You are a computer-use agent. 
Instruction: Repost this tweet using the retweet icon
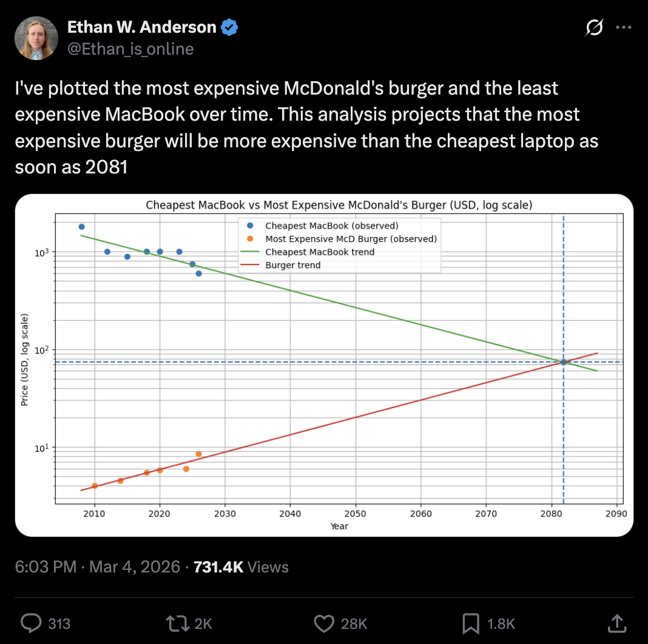click(177, 623)
